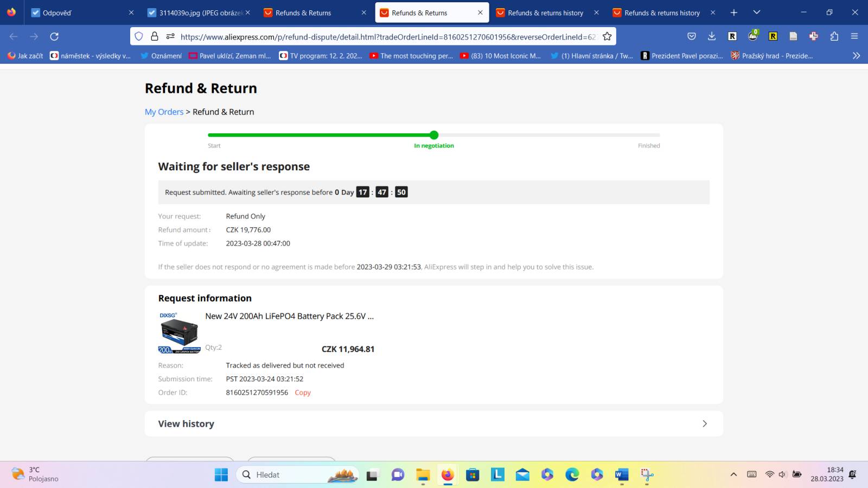
Task: Open Microsoft Edge from the taskbar
Action: [x=572, y=475]
